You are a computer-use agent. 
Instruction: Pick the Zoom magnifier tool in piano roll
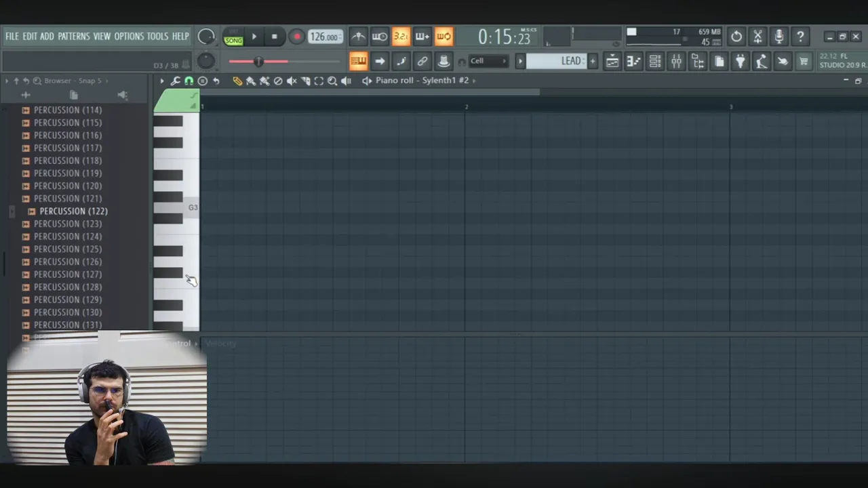[332, 81]
